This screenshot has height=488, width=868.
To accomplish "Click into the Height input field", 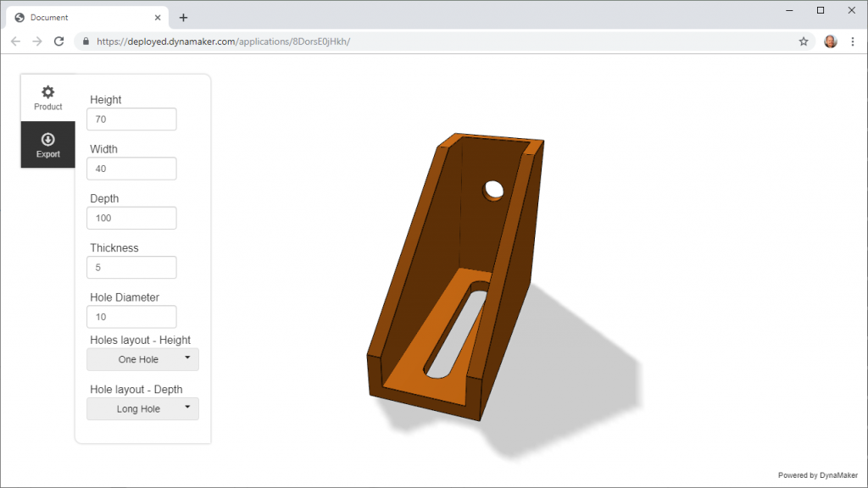I will click(x=131, y=119).
